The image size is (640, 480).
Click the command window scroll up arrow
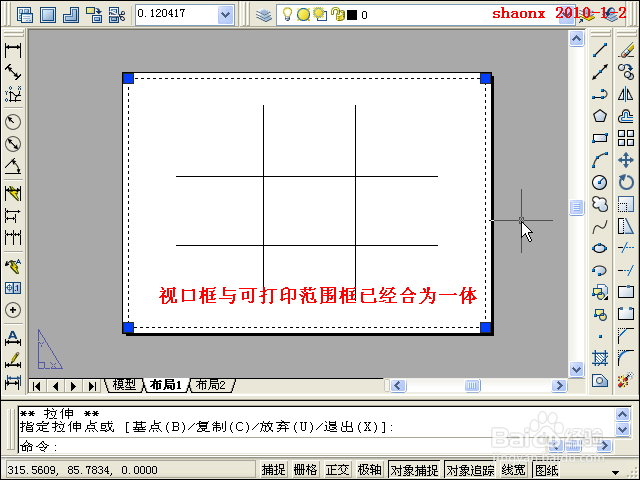(622, 414)
